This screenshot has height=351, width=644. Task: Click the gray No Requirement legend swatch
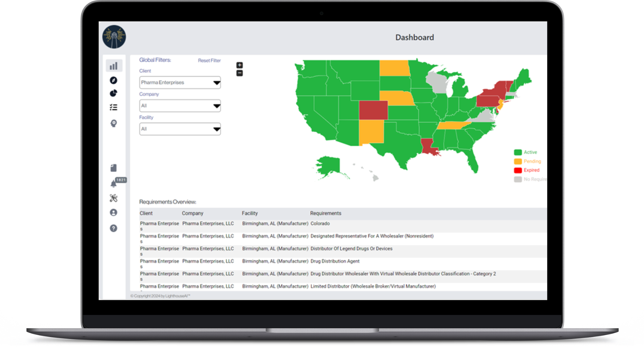(x=518, y=179)
